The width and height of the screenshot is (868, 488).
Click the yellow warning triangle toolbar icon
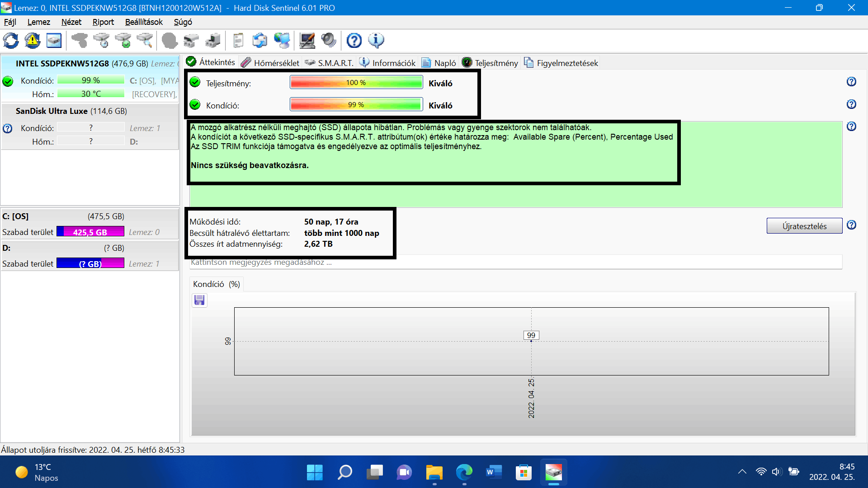click(33, 41)
